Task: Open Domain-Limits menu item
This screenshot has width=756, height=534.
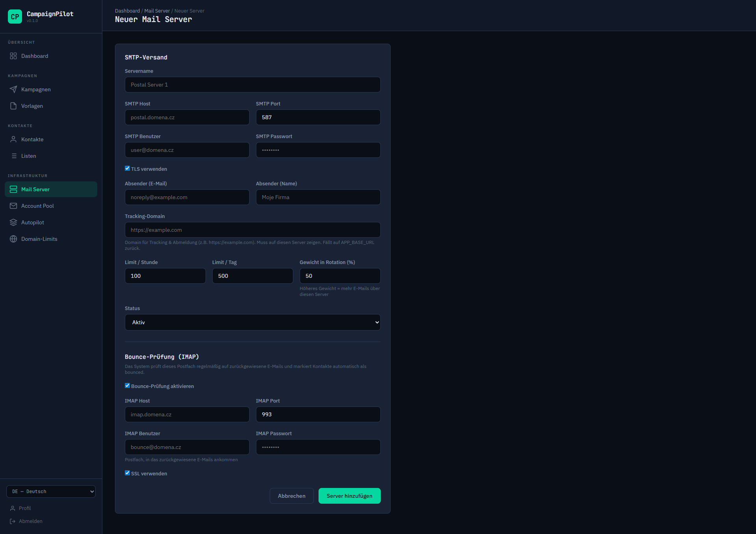Action: click(x=51, y=239)
